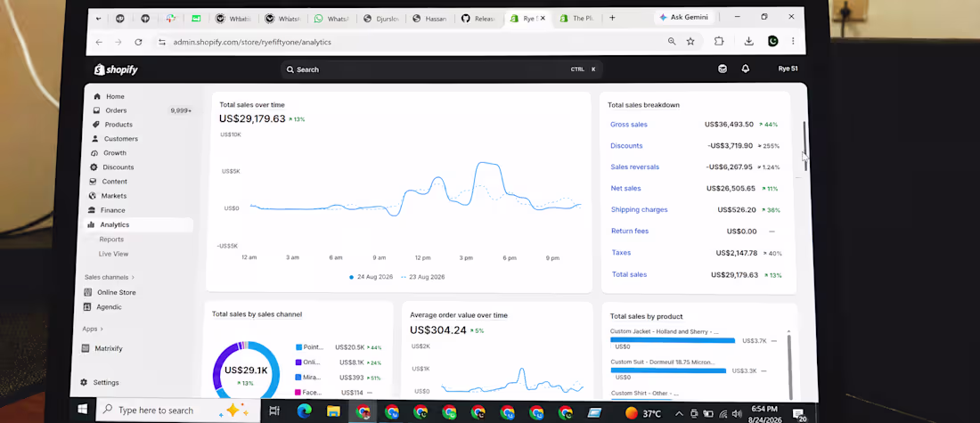Open Discounts link in sales breakdown

[x=626, y=145]
